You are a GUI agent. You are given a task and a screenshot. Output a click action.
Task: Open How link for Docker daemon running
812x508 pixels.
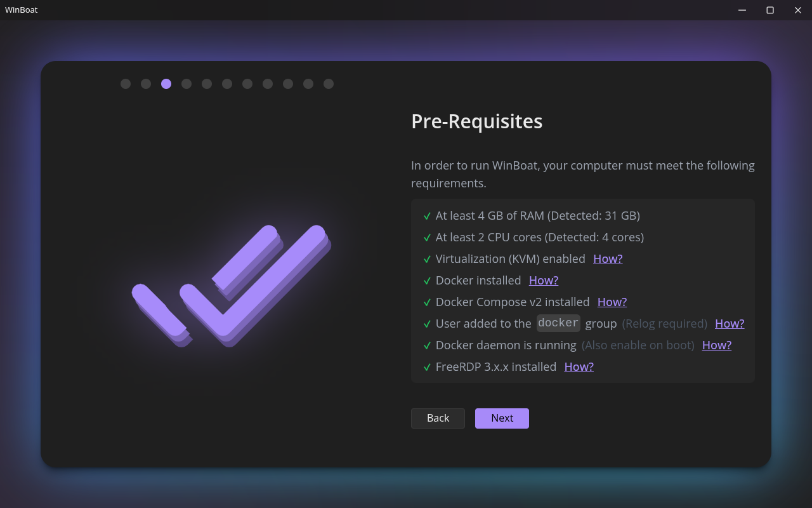(x=717, y=345)
